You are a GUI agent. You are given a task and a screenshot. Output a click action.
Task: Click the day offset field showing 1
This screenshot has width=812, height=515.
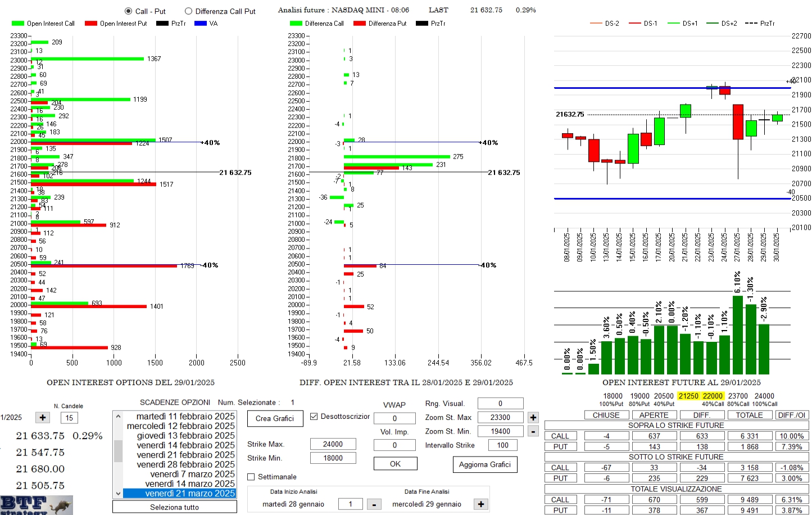(x=351, y=504)
